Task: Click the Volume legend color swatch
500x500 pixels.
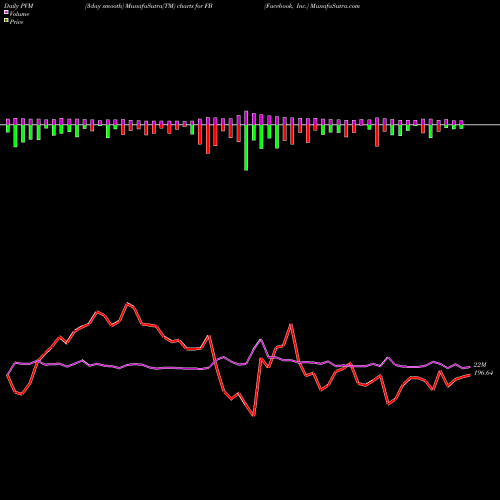Action: click(x=6, y=12)
